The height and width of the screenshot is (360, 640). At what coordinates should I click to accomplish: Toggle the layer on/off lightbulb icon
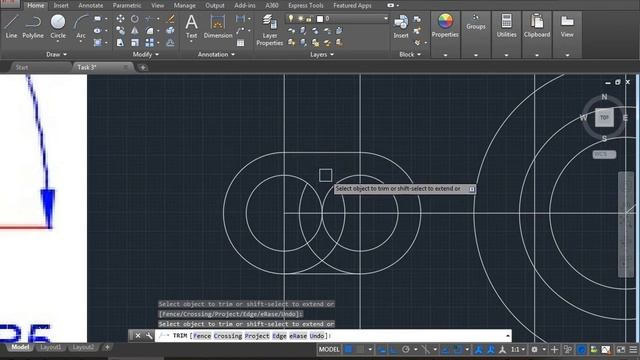pyautogui.click(x=291, y=18)
